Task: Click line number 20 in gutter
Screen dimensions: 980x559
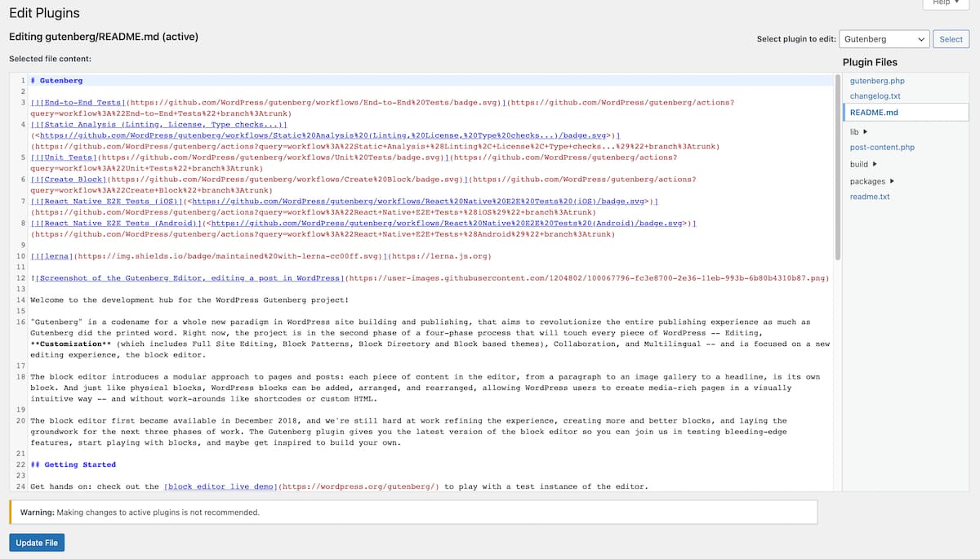Action: pos(21,420)
